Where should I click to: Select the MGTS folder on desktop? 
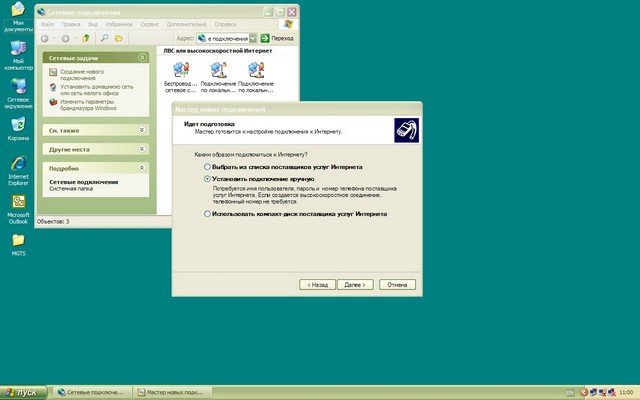point(18,241)
